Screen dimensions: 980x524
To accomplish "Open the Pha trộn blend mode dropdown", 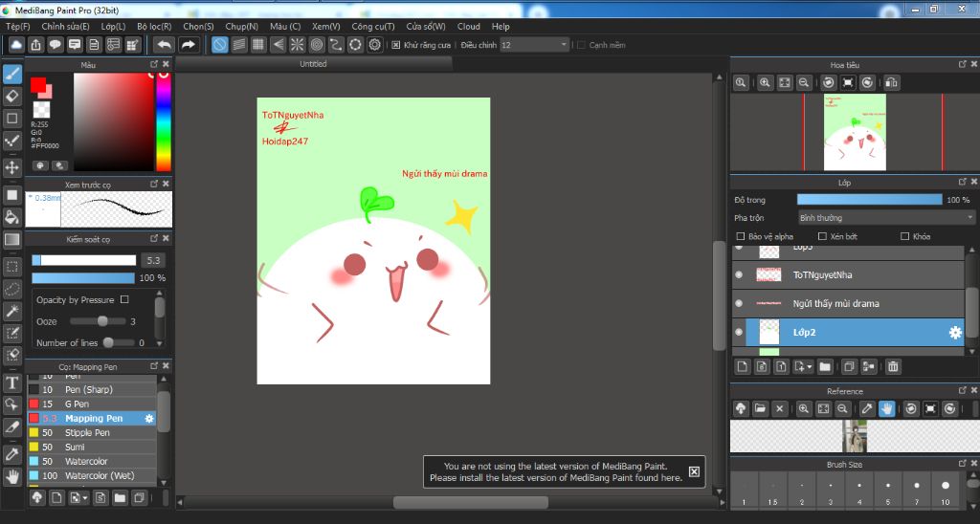I will tap(886, 217).
